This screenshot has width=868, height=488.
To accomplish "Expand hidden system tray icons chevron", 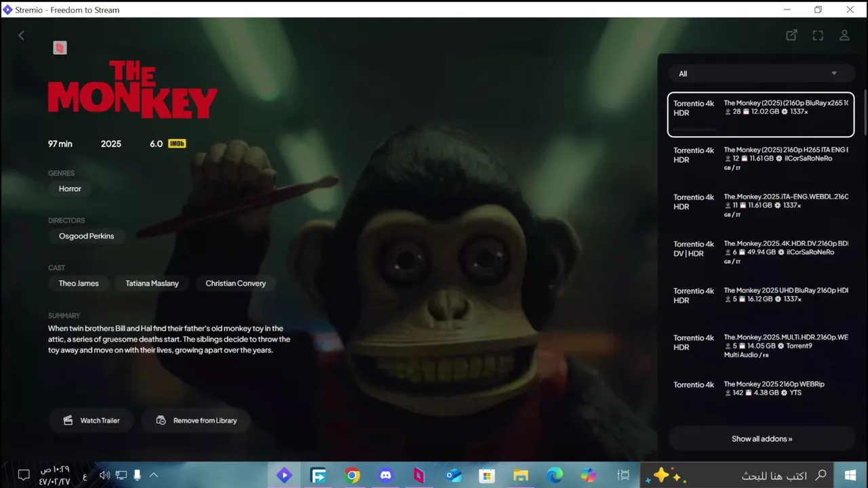I will (x=153, y=475).
